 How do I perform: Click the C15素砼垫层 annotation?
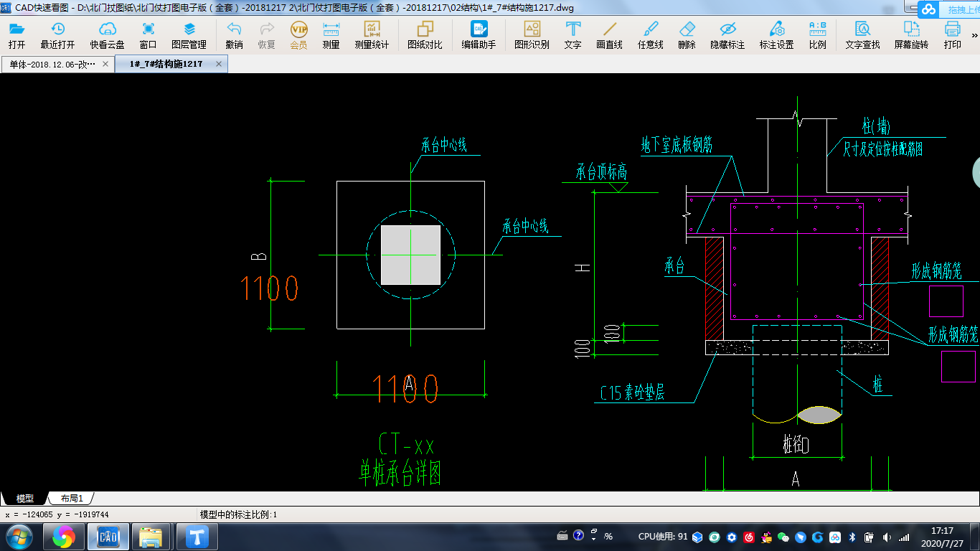632,392
